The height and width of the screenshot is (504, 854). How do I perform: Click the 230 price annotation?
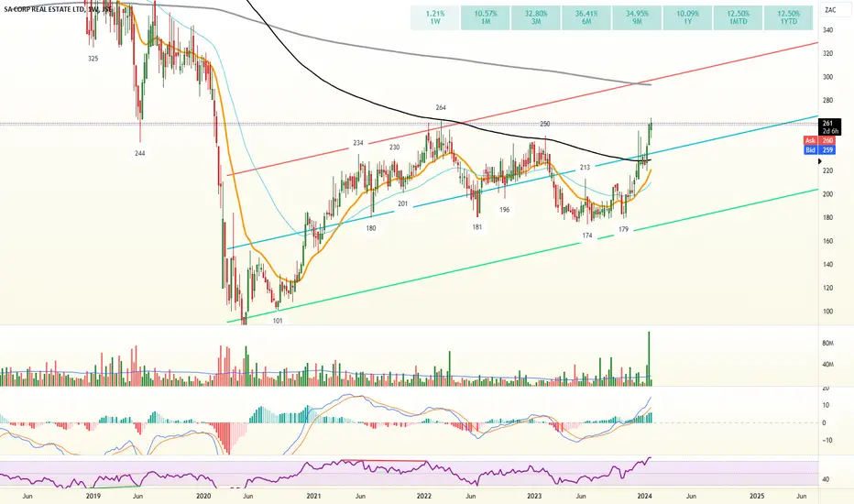[x=394, y=148]
